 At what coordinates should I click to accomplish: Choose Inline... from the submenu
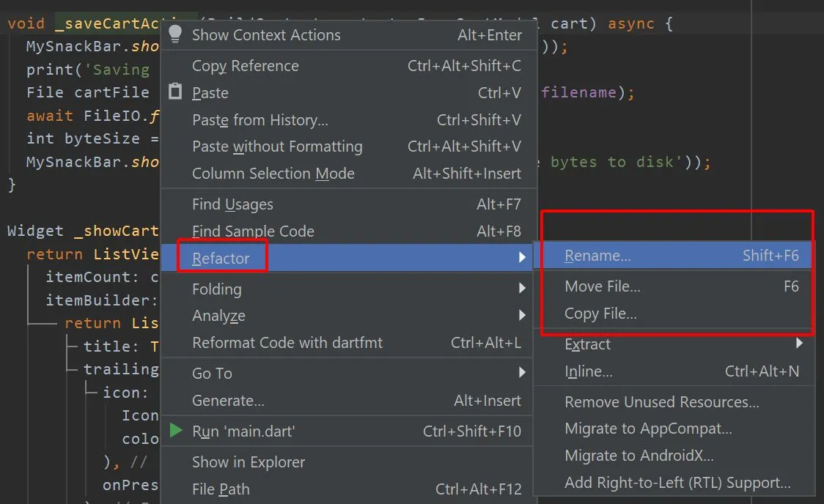point(589,371)
